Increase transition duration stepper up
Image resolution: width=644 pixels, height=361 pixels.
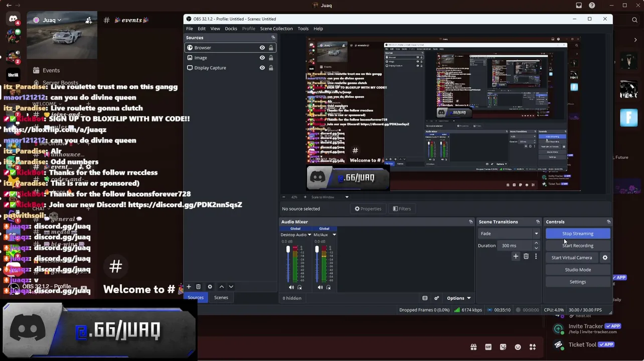[x=536, y=243]
